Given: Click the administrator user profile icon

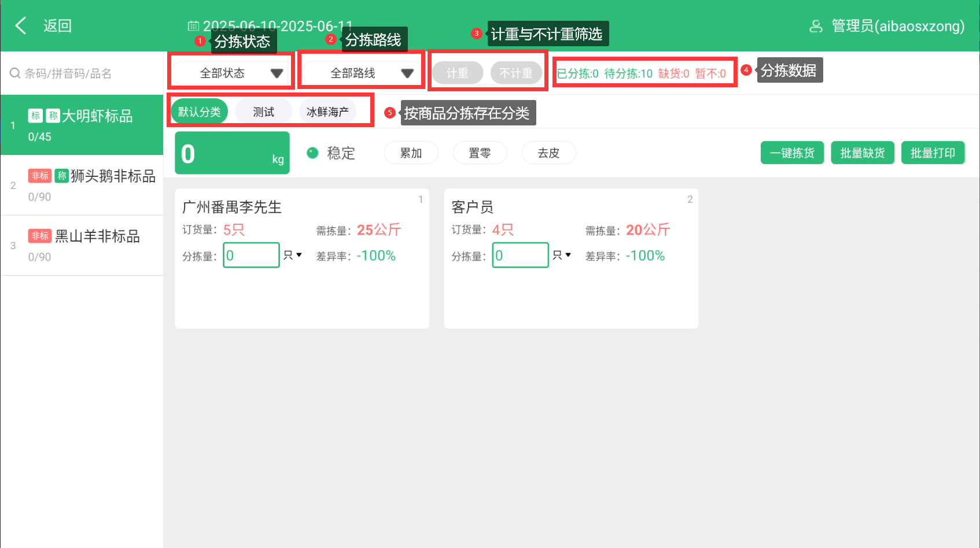Looking at the screenshot, I should 816,26.
